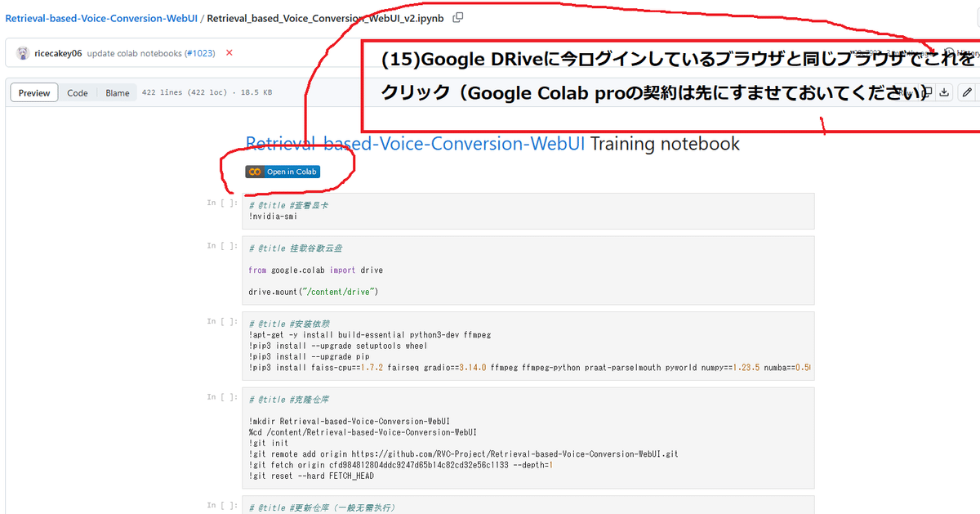Open pull request #1023 link
This screenshot has width=980, height=514.
199,53
